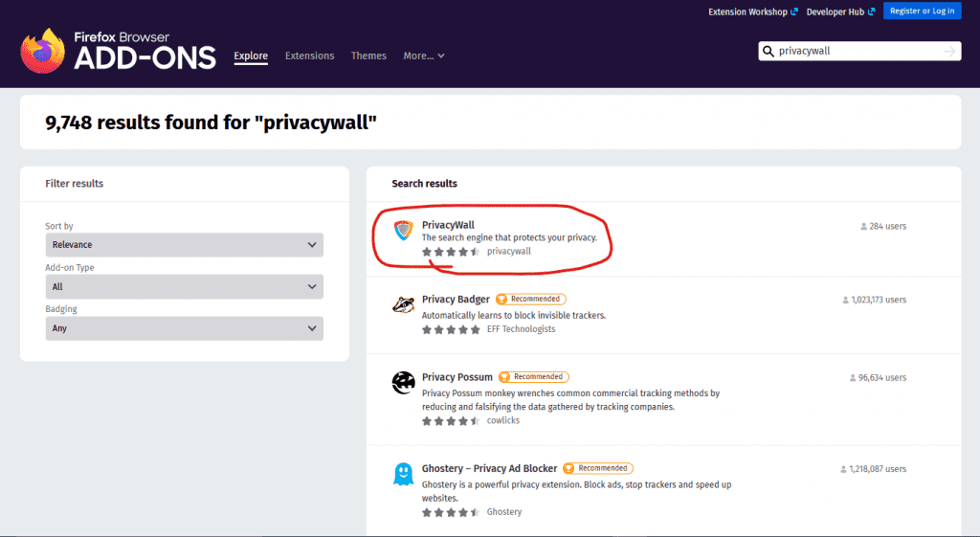
Task: Expand the More… navigation menu
Action: click(x=423, y=56)
